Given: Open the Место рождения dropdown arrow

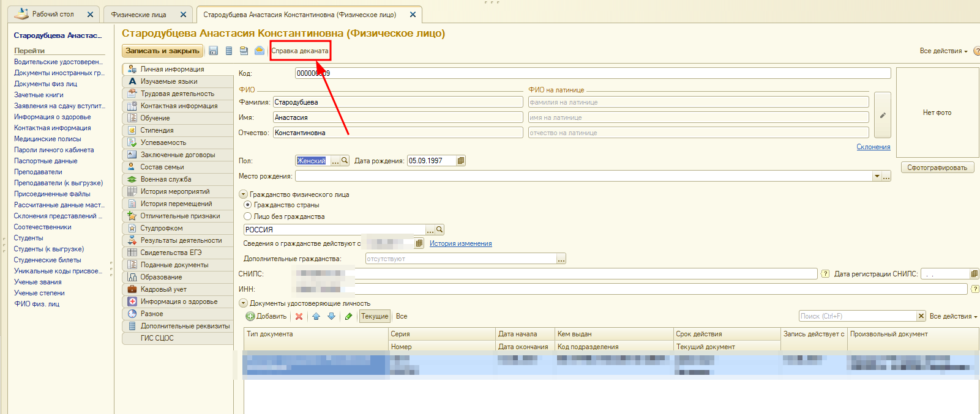Looking at the screenshot, I should coord(877,176).
